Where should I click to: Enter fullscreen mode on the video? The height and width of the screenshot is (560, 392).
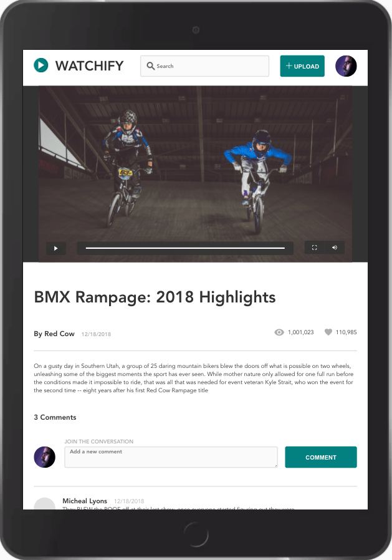[315, 248]
